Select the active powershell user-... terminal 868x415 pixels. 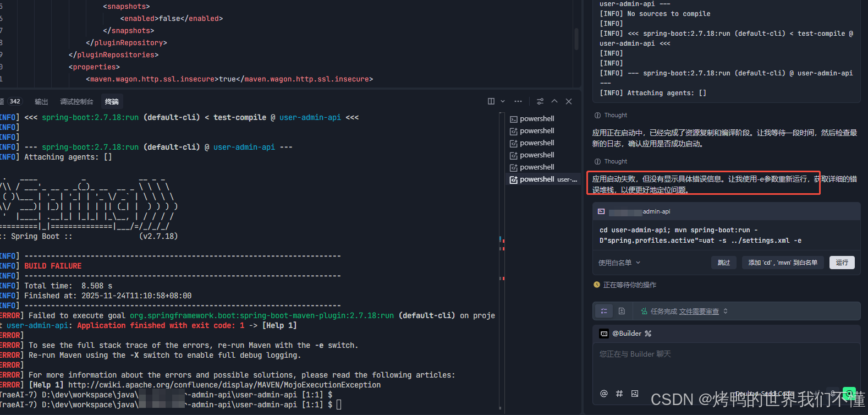point(543,179)
